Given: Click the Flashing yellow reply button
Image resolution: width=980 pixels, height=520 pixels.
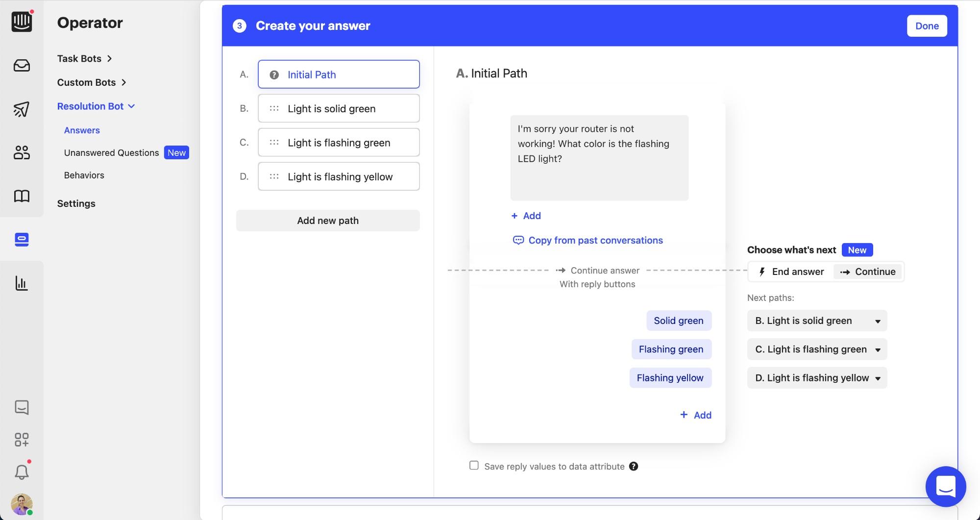Looking at the screenshot, I should click(670, 378).
